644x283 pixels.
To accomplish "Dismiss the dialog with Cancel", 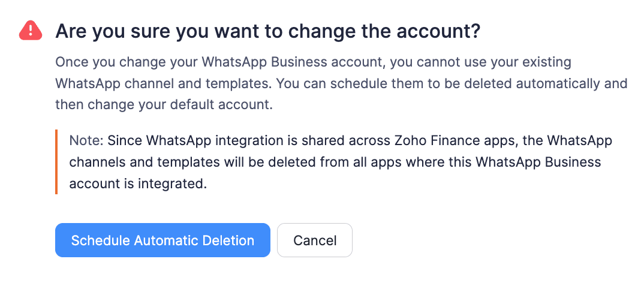I will coord(315,240).
